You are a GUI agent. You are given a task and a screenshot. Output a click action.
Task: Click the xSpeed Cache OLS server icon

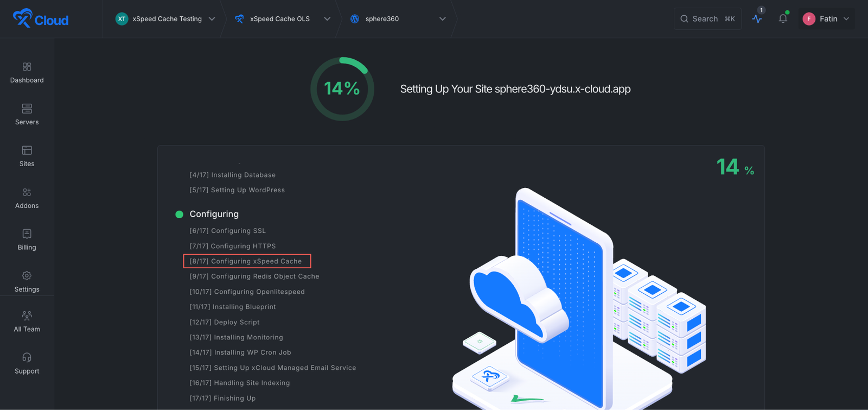[239, 19]
